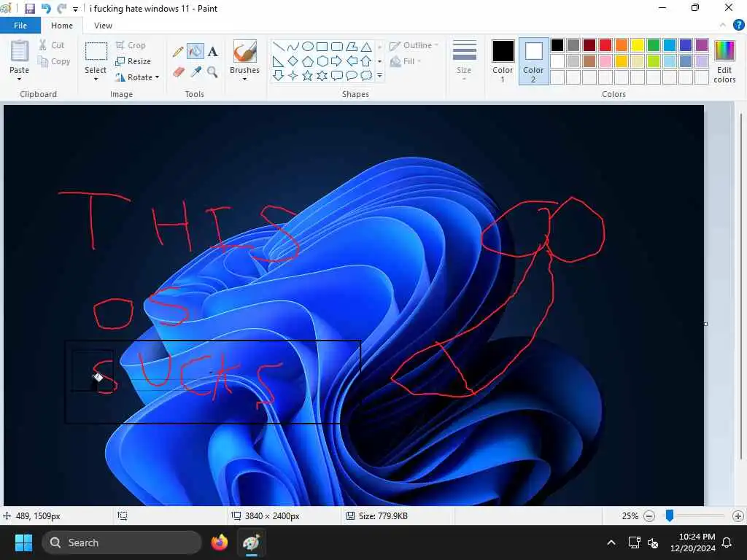This screenshot has width=747, height=560.
Task: Switch to the View tab
Action: pos(103,26)
